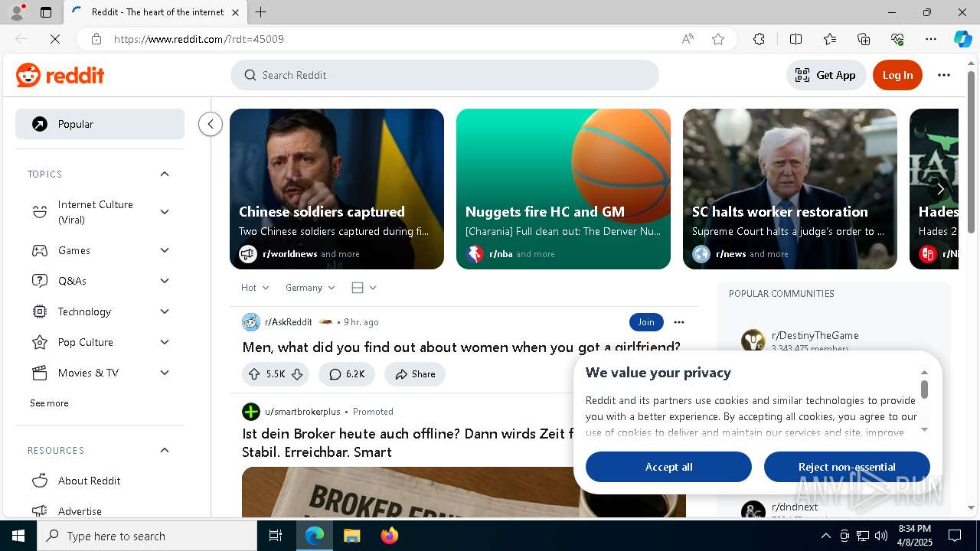Accept all cookies
This screenshot has width=980, height=551.
[668, 467]
